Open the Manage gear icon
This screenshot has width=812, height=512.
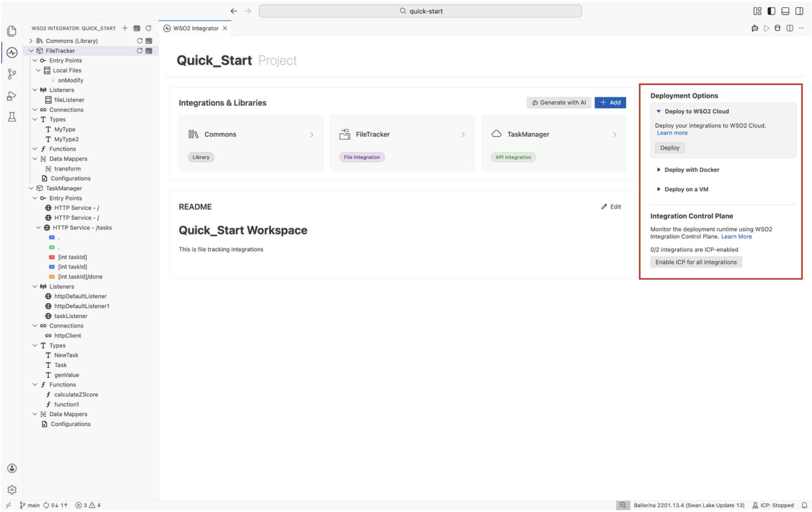click(x=12, y=489)
